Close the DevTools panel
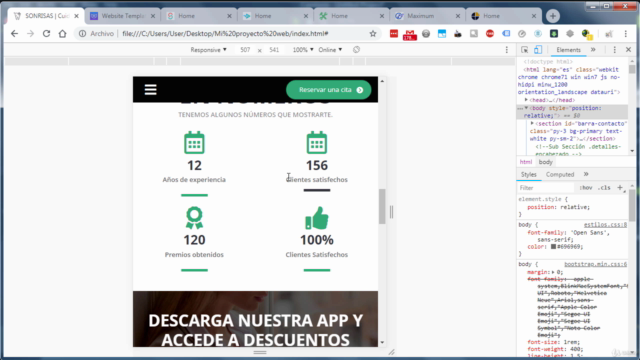640x360 pixels. (x=628, y=50)
